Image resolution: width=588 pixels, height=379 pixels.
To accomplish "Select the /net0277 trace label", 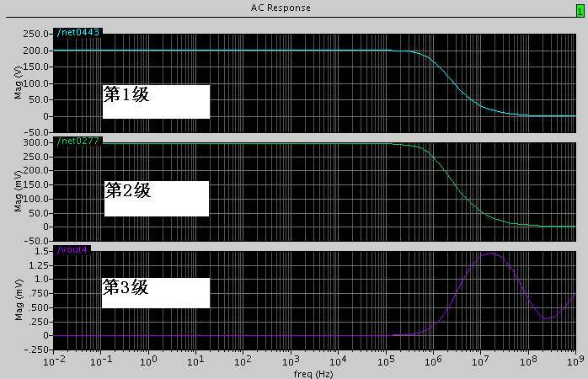I will pyautogui.click(x=78, y=141).
